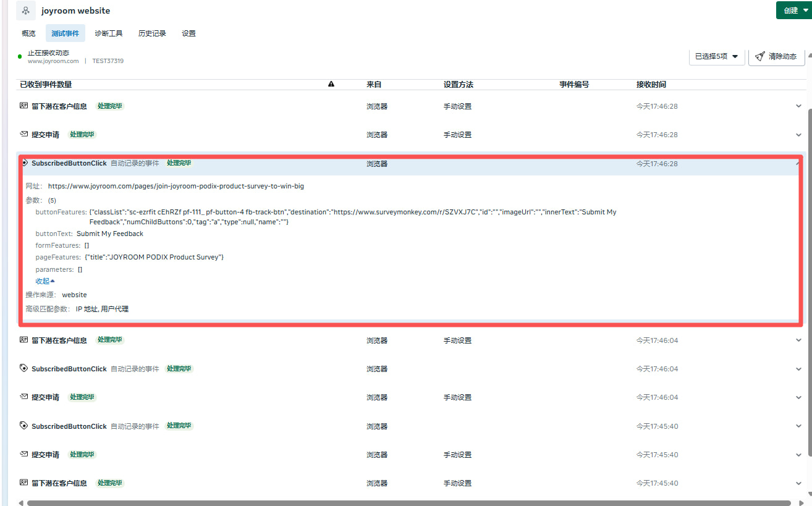Expand the 17:45:40 SubscribedButtonClick row chevron

798,426
